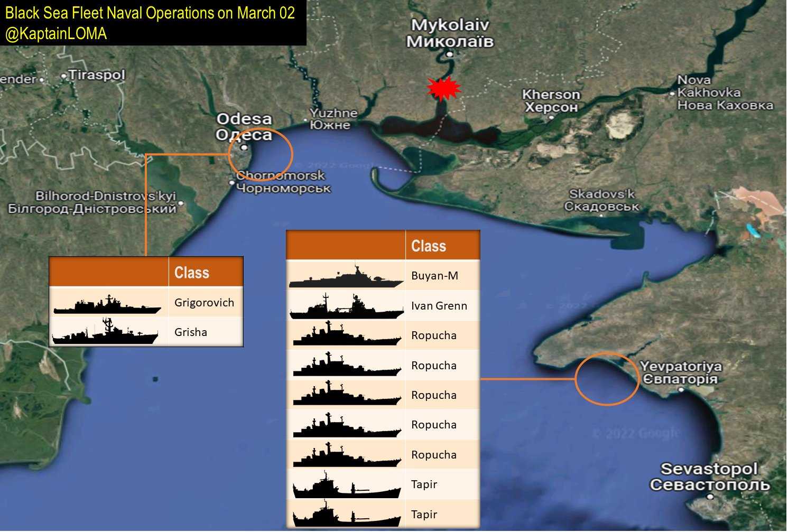Click the Nova Kakhovka city dot marker
The image size is (788, 532).
tap(672, 93)
